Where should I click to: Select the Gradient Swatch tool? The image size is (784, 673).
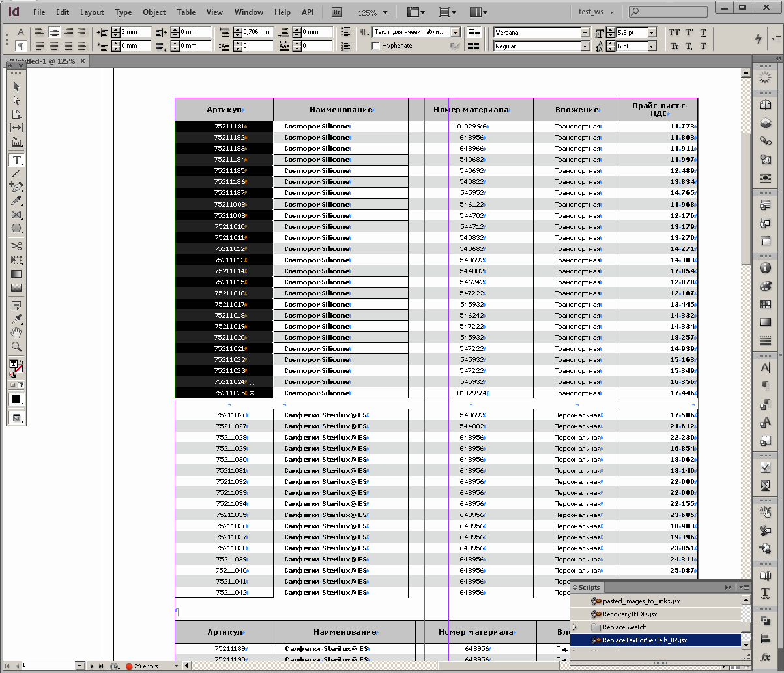16,273
